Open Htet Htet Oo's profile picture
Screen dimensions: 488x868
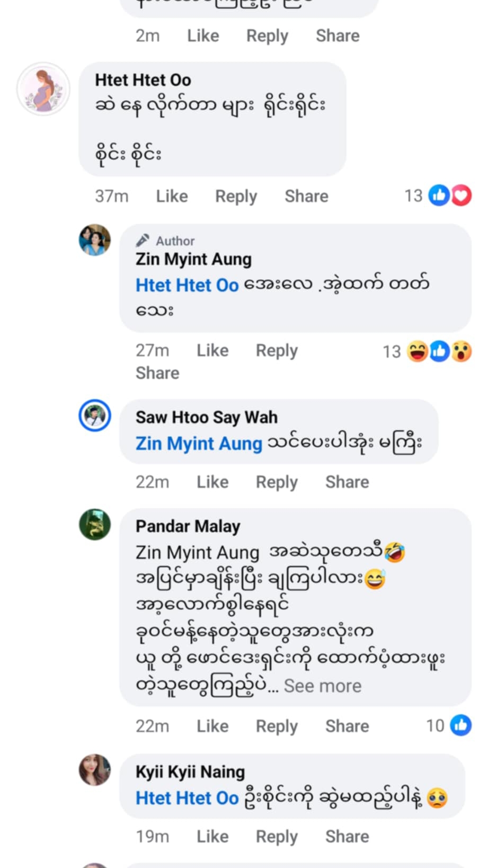[x=43, y=90]
